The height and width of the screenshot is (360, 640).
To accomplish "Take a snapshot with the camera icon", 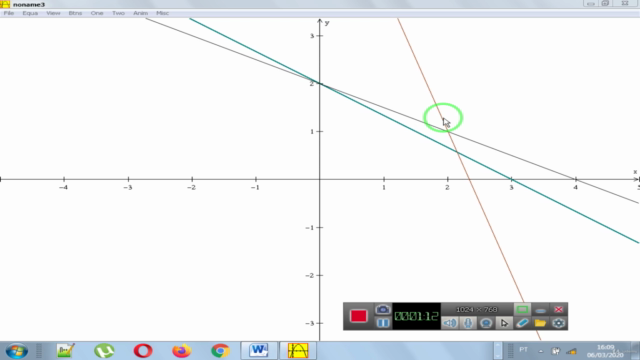I will (x=382, y=309).
